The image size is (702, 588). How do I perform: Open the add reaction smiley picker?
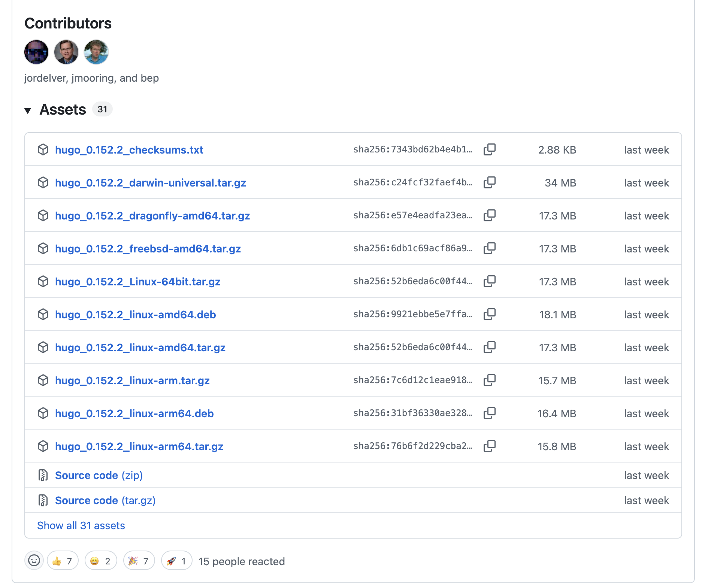pyautogui.click(x=34, y=561)
